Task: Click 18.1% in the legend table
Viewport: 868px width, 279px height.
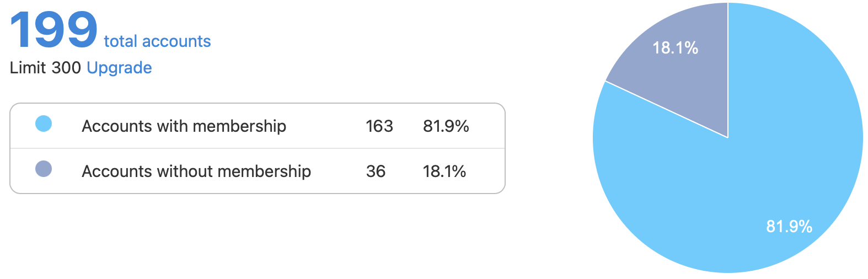Action: 444,171
